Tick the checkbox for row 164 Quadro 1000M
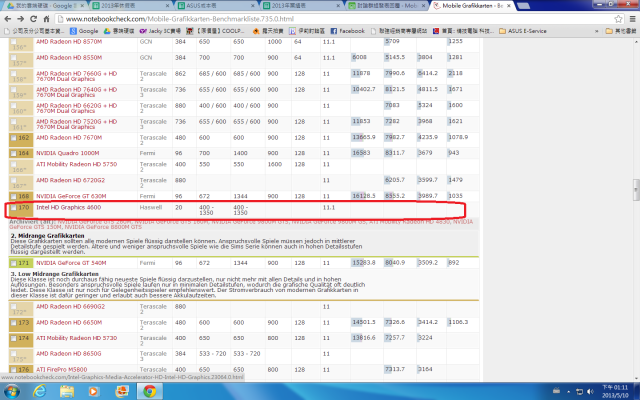640x400 pixels. 13,153
